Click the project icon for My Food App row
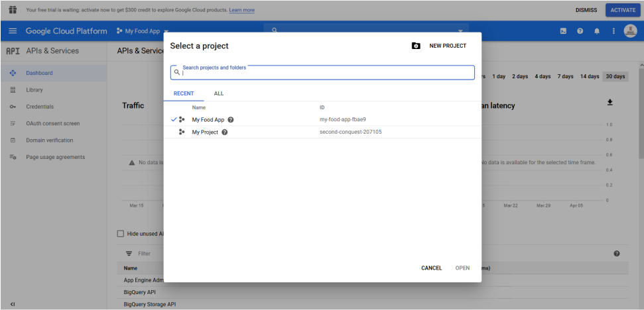 (182, 120)
